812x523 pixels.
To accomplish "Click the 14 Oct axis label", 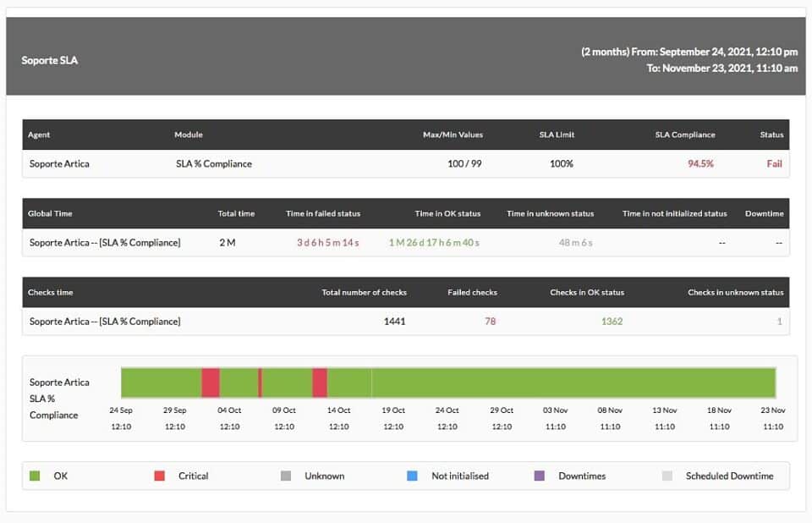I will [x=338, y=410].
